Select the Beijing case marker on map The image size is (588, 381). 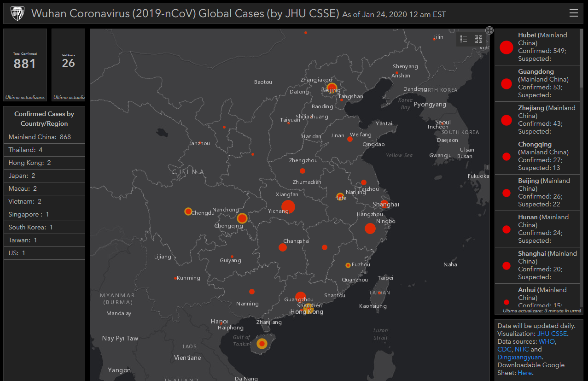click(332, 87)
